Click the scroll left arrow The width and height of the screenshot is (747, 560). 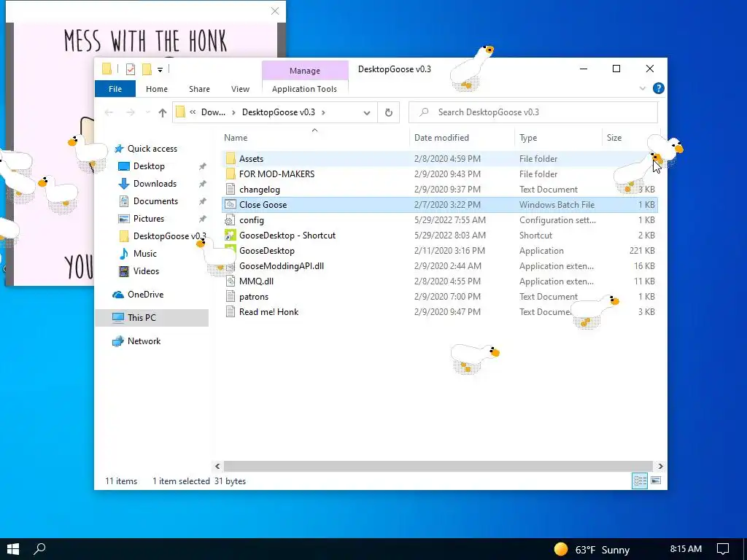[x=217, y=466]
